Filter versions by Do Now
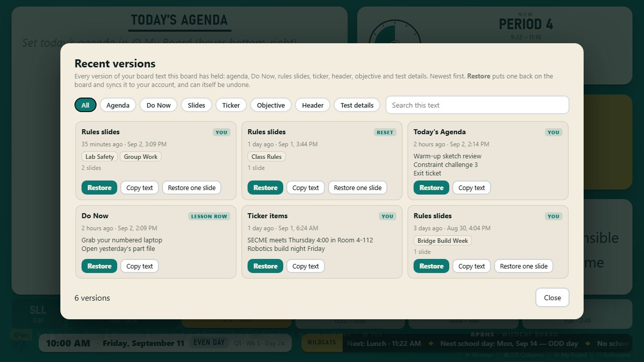This screenshot has width=644, height=362. pyautogui.click(x=158, y=105)
